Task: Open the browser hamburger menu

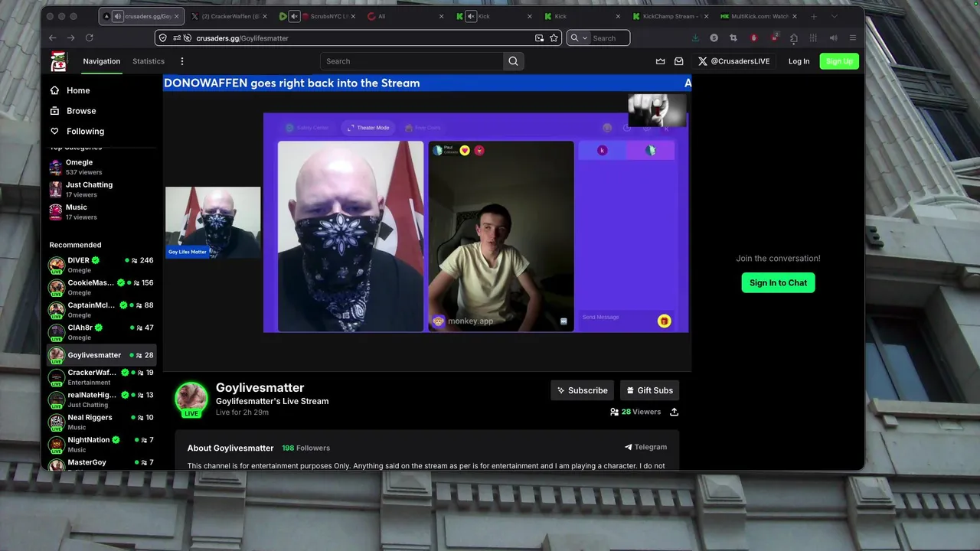Action: click(853, 37)
